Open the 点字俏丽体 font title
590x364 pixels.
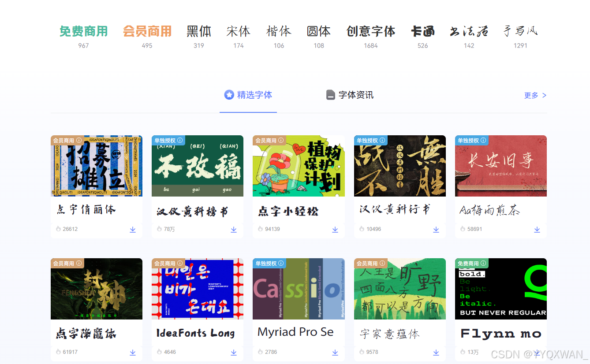click(x=86, y=209)
